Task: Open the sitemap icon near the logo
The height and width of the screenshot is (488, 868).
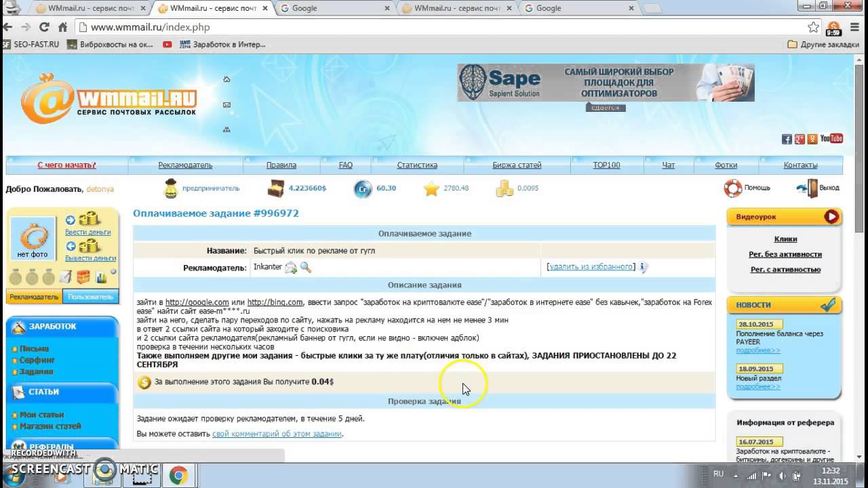Action: pyautogui.click(x=226, y=129)
